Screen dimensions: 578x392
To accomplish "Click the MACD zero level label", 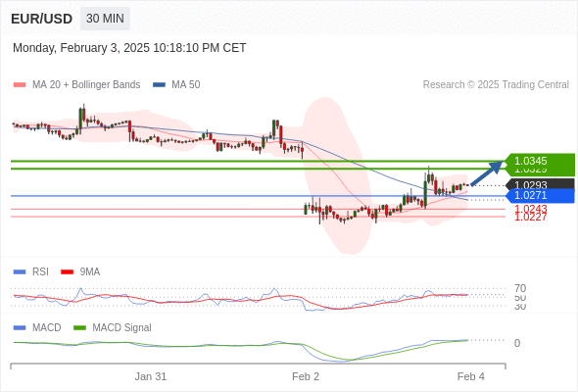I will 517,343.
